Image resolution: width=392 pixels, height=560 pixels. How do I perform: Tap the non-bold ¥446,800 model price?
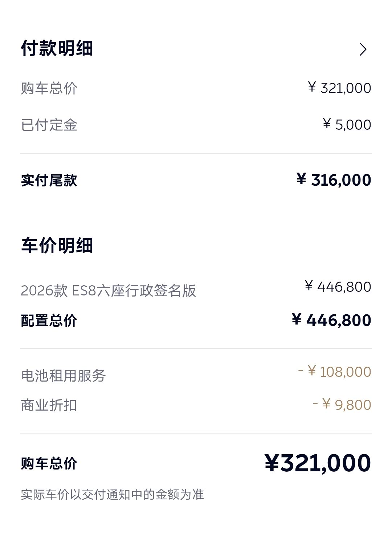pyautogui.click(x=338, y=287)
